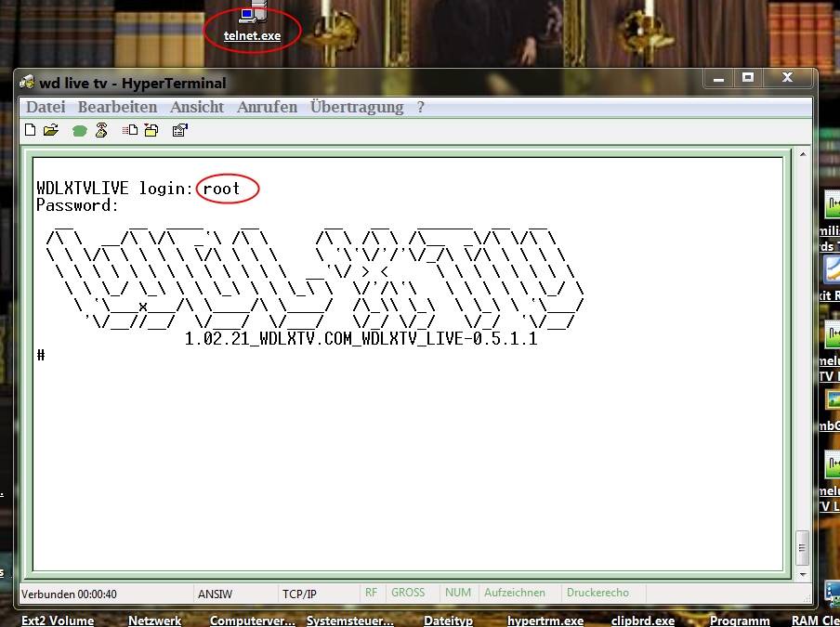Open the ? help menu
Viewport: 840px width, 627px height.
click(421, 107)
